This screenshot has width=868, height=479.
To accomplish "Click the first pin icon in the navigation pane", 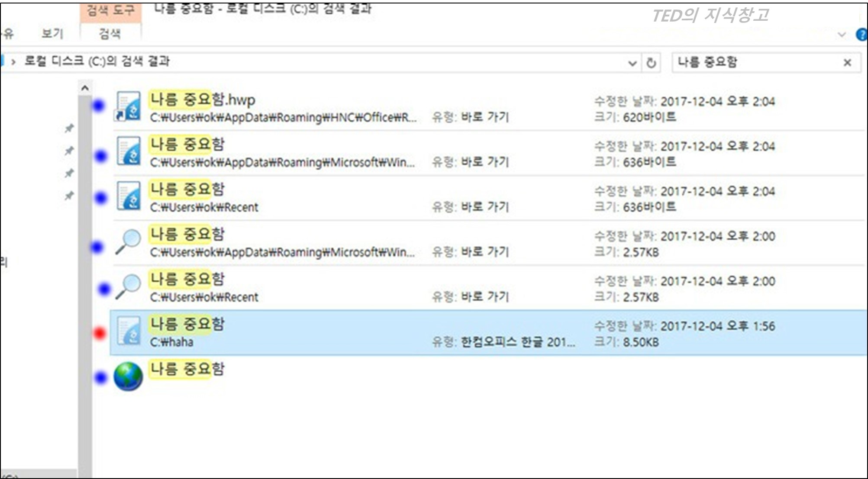I will (x=69, y=128).
